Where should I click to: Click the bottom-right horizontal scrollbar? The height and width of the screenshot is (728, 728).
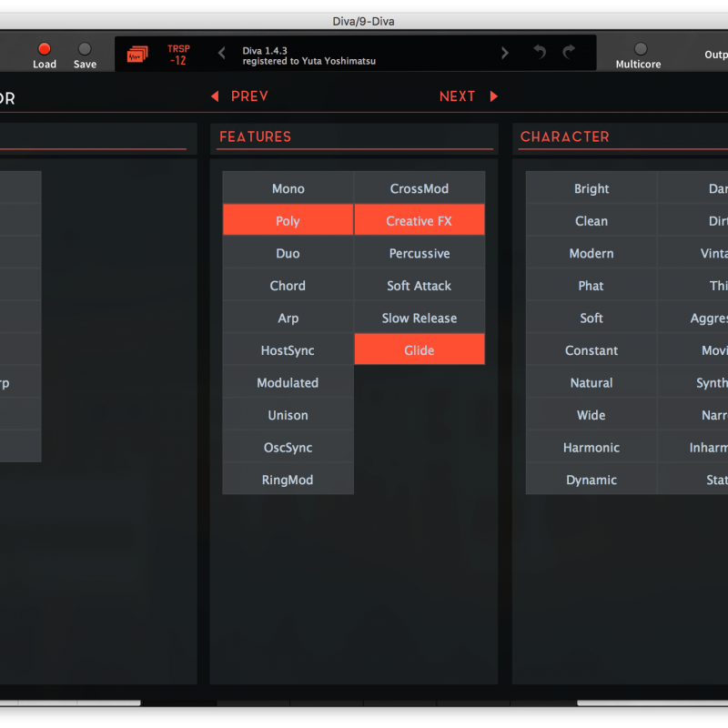click(652, 703)
